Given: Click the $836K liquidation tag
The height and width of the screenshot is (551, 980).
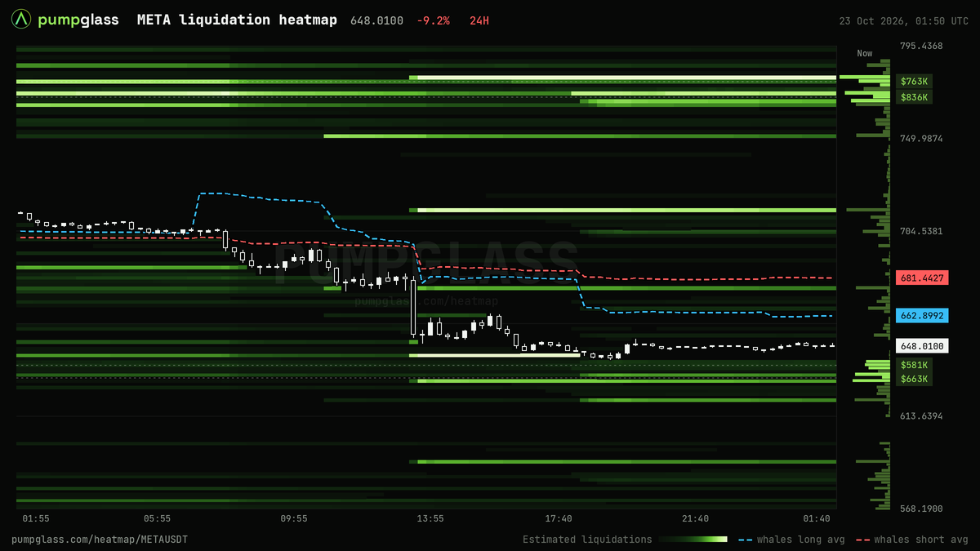Looking at the screenshot, I should coord(913,97).
